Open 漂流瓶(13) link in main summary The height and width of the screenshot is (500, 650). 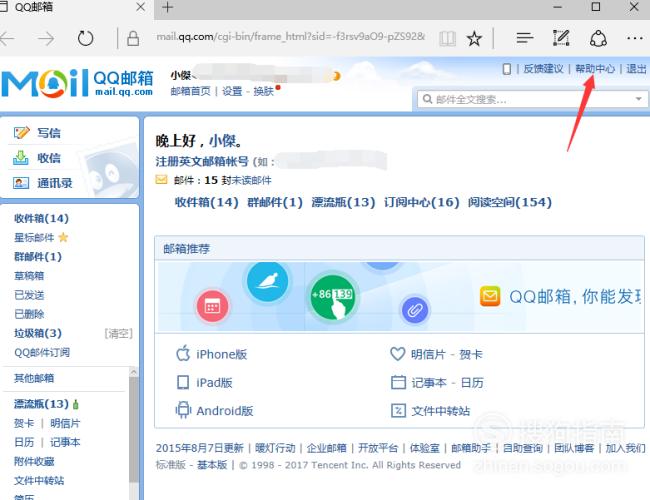pos(343,202)
